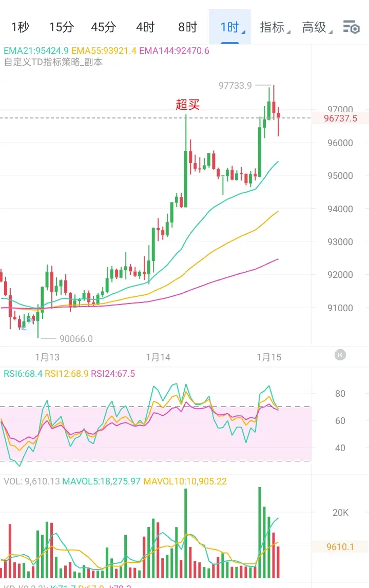Tap the 1月15 date label
The image size is (369, 588).
269,357
